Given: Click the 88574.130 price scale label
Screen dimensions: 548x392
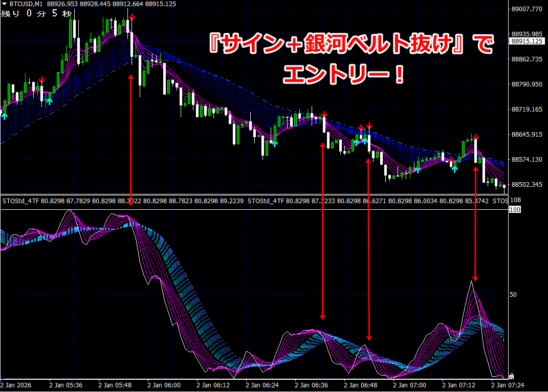Looking at the screenshot, I should tap(527, 160).
